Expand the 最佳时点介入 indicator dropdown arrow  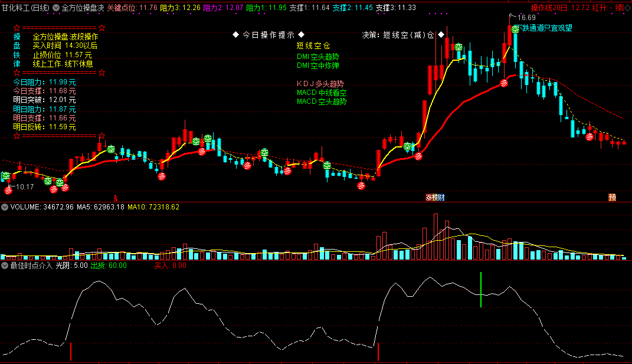click(5, 265)
